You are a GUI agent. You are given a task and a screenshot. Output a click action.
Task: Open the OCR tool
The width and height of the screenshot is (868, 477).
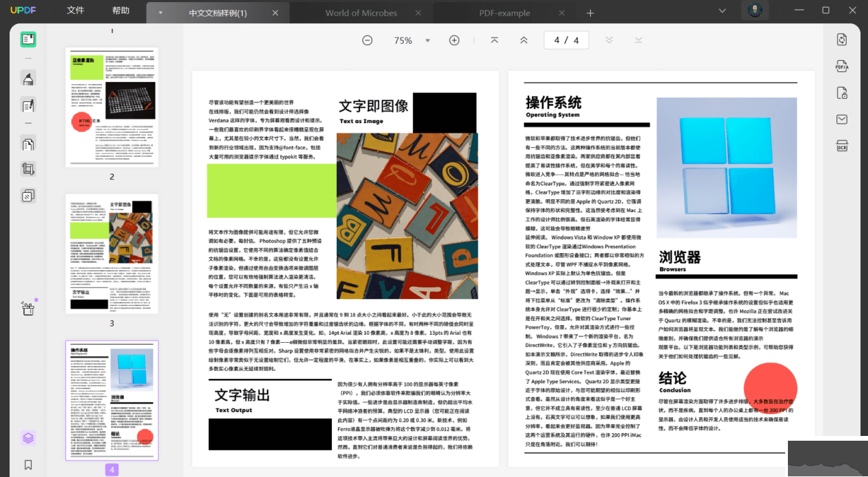[841, 146]
